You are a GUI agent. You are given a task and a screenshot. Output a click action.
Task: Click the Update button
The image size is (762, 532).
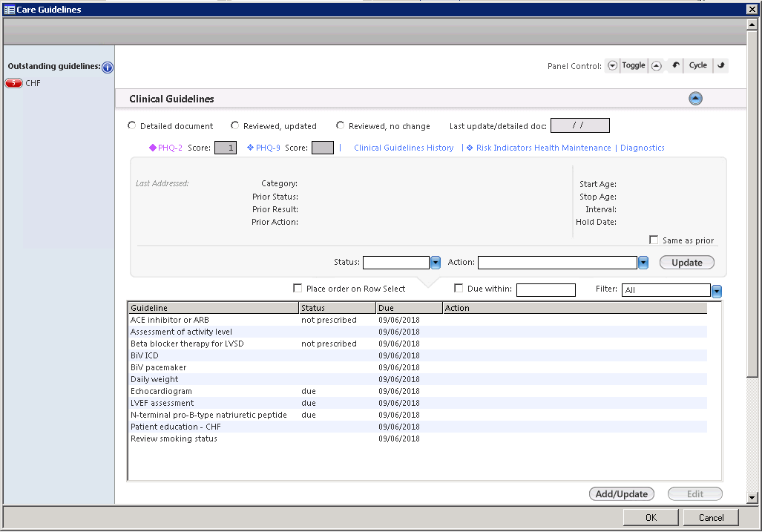tap(686, 263)
